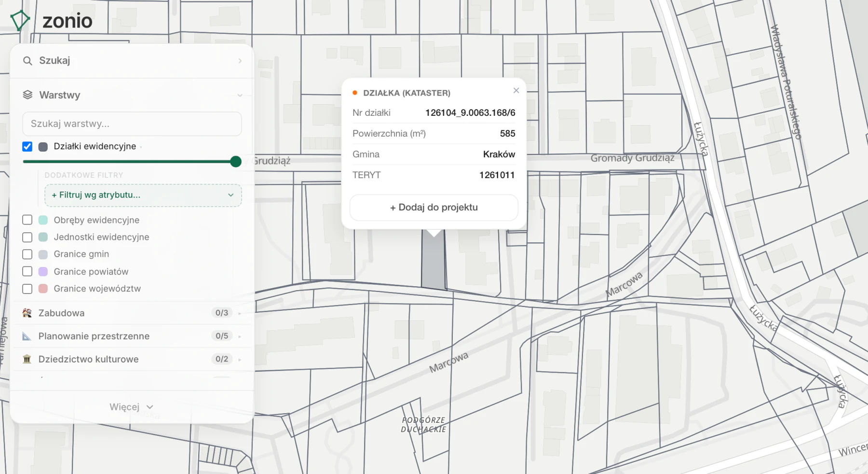Open the Dziedzictwo kulturowe layer group
The width and height of the screenshot is (868, 474).
[132, 359]
